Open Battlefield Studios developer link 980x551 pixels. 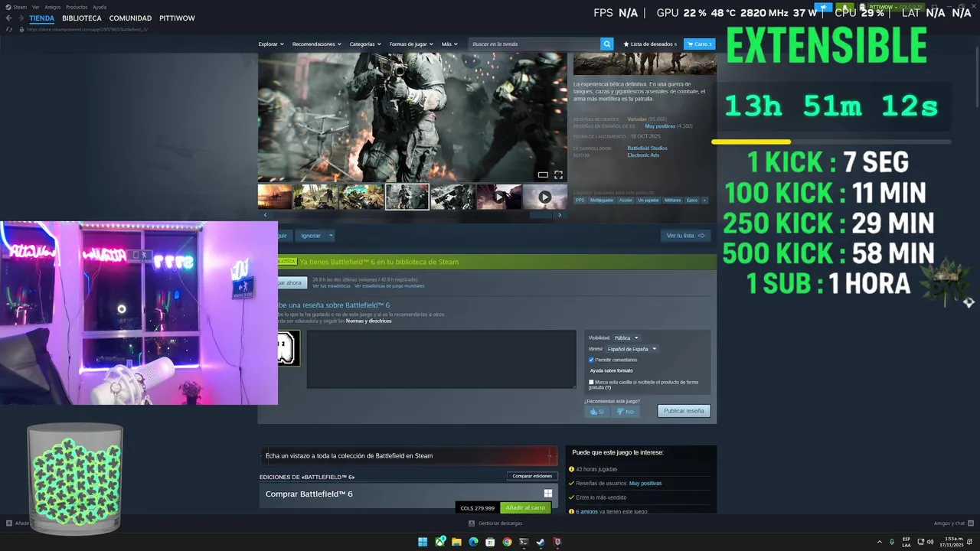point(647,148)
